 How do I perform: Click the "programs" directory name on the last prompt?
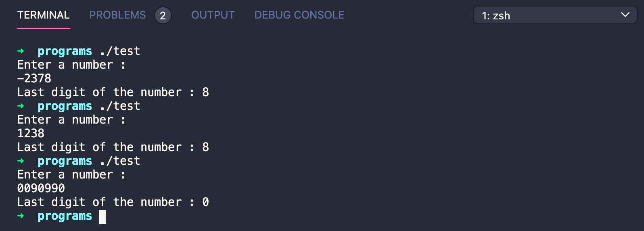[x=65, y=216]
